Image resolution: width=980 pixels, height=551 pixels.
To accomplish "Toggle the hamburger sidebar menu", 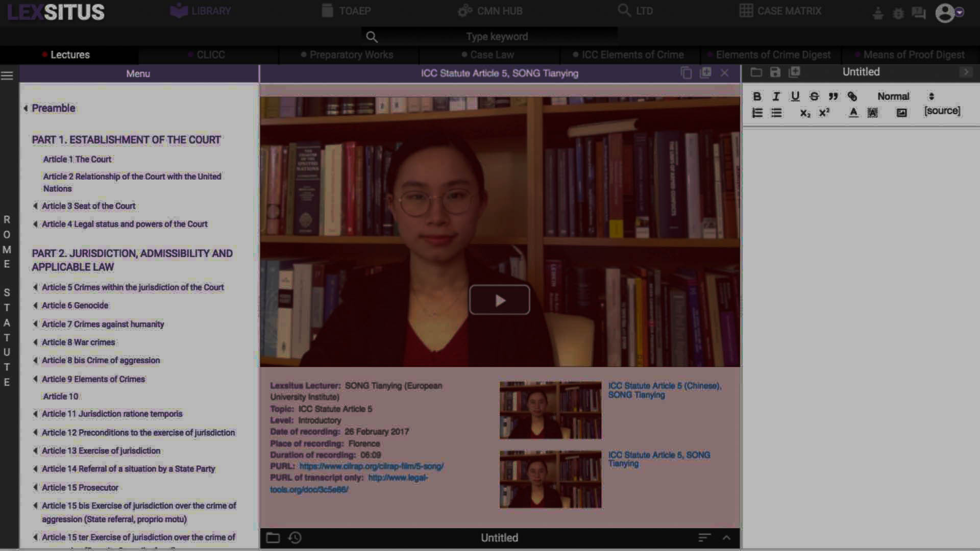I will click(7, 76).
